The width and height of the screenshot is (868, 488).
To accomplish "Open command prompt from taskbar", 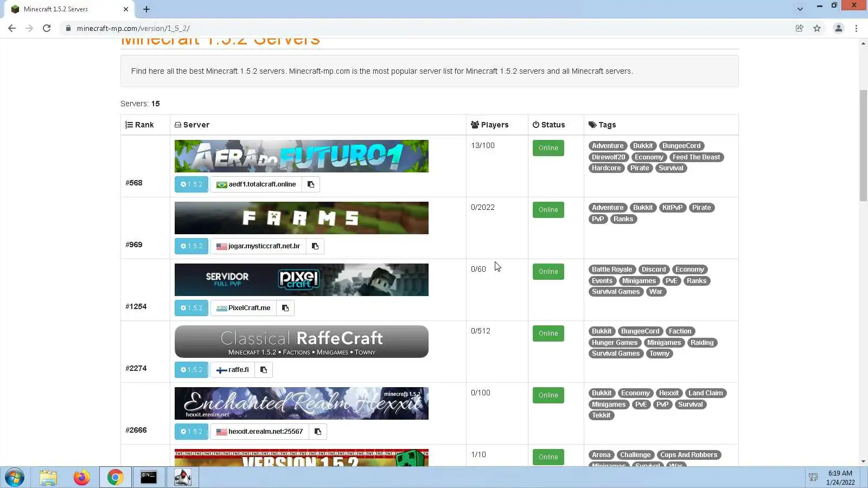I will [x=149, y=478].
